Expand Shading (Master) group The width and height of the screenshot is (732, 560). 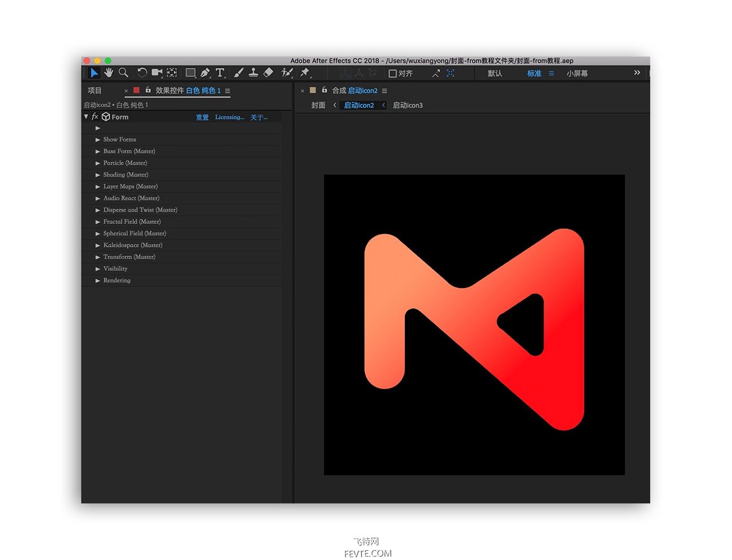(x=98, y=175)
